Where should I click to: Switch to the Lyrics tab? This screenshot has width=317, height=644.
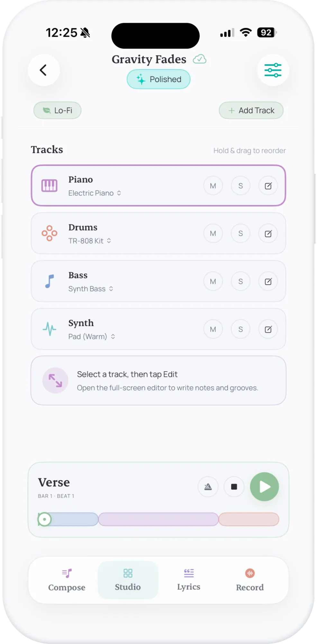(188, 580)
